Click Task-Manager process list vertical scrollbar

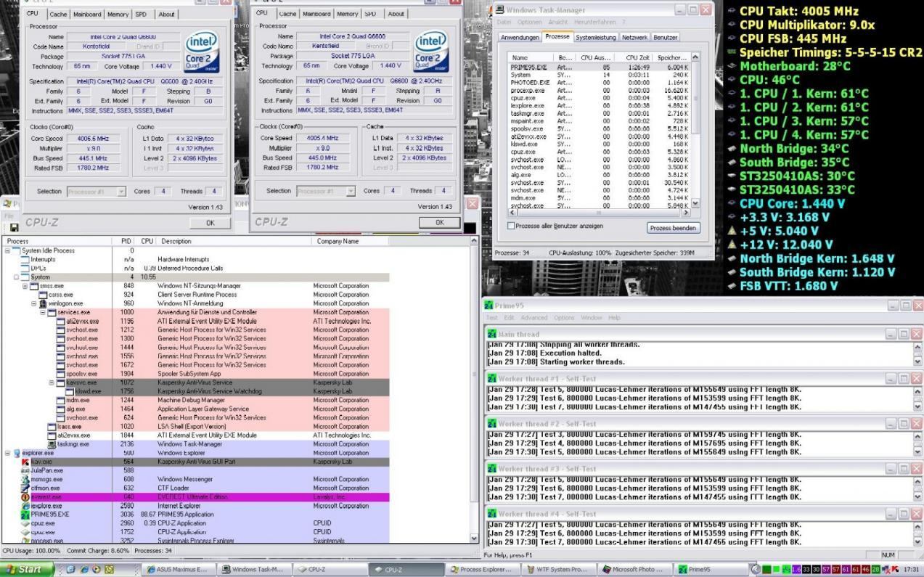click(695, 131)
